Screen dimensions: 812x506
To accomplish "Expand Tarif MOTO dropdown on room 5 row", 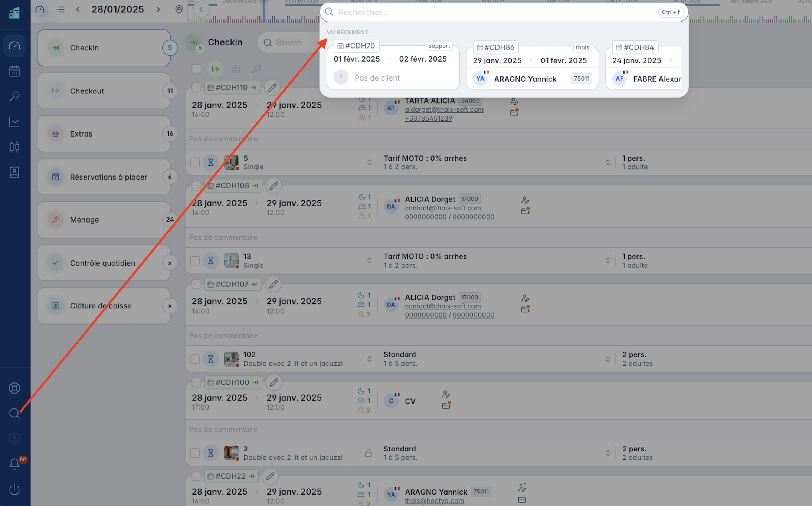I will coord(608,162).
